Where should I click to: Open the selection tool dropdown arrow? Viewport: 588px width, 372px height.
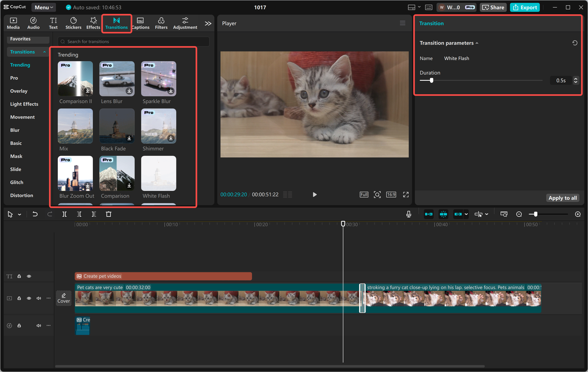pos(19,214)
